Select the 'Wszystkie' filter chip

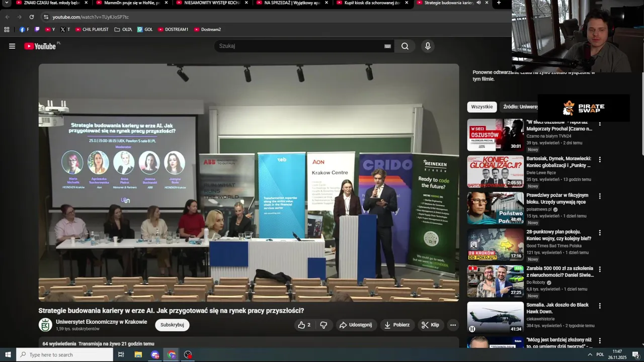[482, 107]
